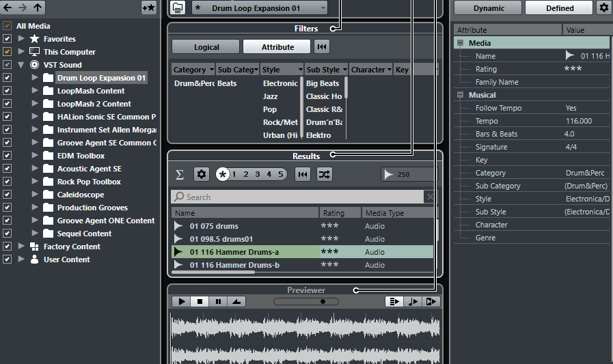Toggle the LoopMash Content checkbox
613x364 pixels.
8,91
